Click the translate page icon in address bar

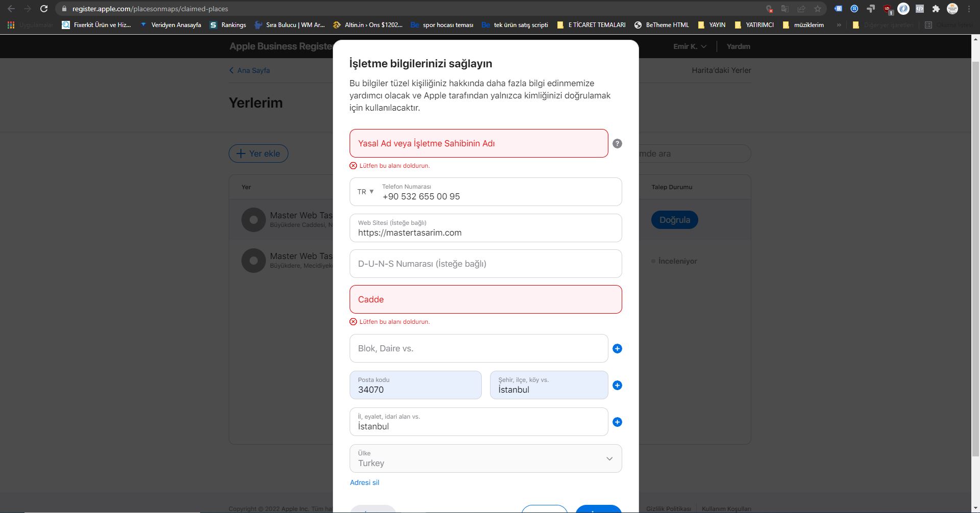(785, 9)
